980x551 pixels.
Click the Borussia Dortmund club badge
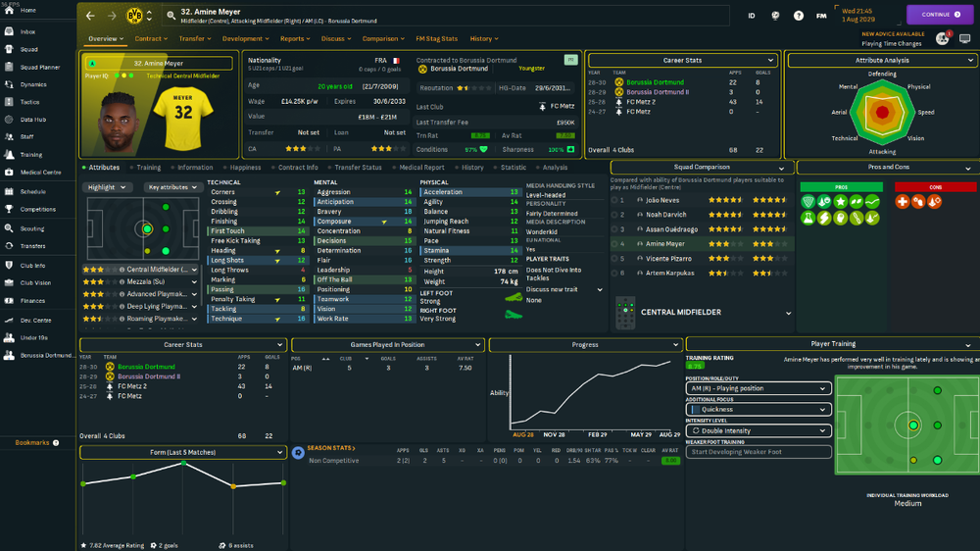[x=134, y=16]
